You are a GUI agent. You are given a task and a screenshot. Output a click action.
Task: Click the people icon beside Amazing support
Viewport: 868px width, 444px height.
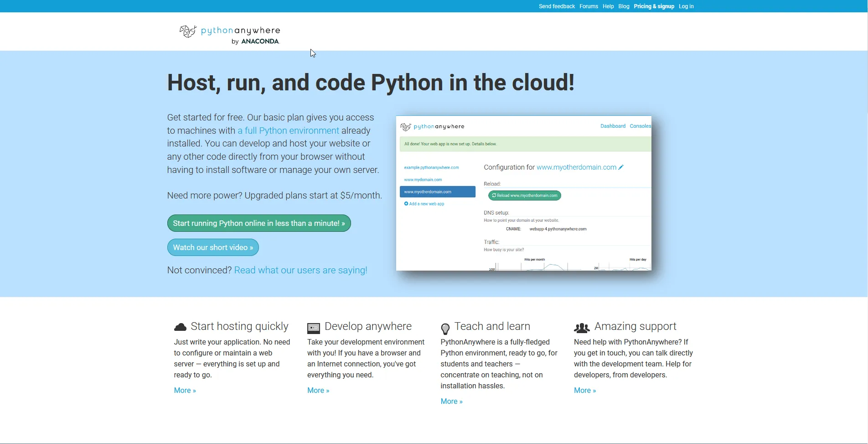click(x=581, y=327)
